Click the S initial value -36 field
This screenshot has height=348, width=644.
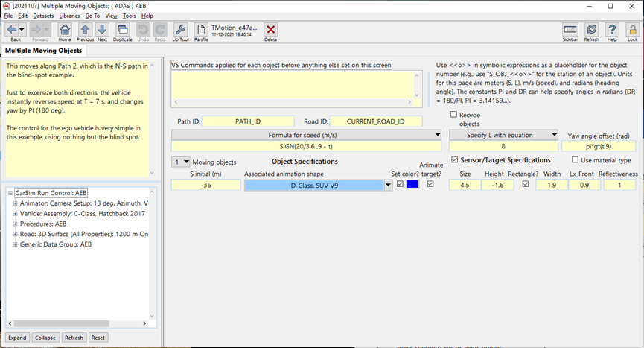(205, 186)
